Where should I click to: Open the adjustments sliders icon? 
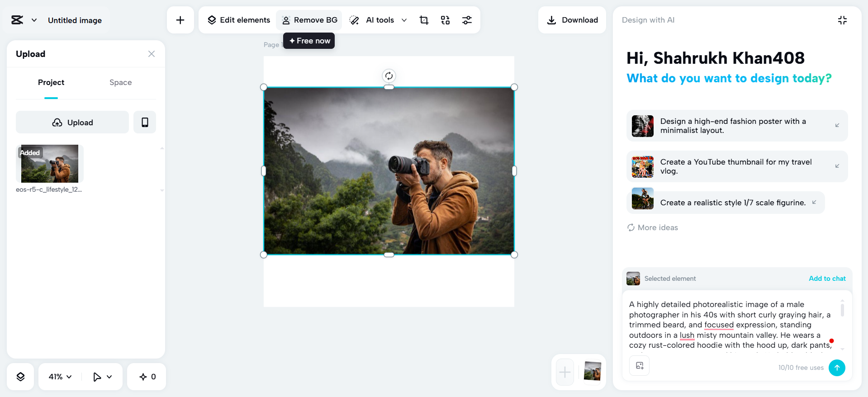pyautogui.click(x=467, y=20)
